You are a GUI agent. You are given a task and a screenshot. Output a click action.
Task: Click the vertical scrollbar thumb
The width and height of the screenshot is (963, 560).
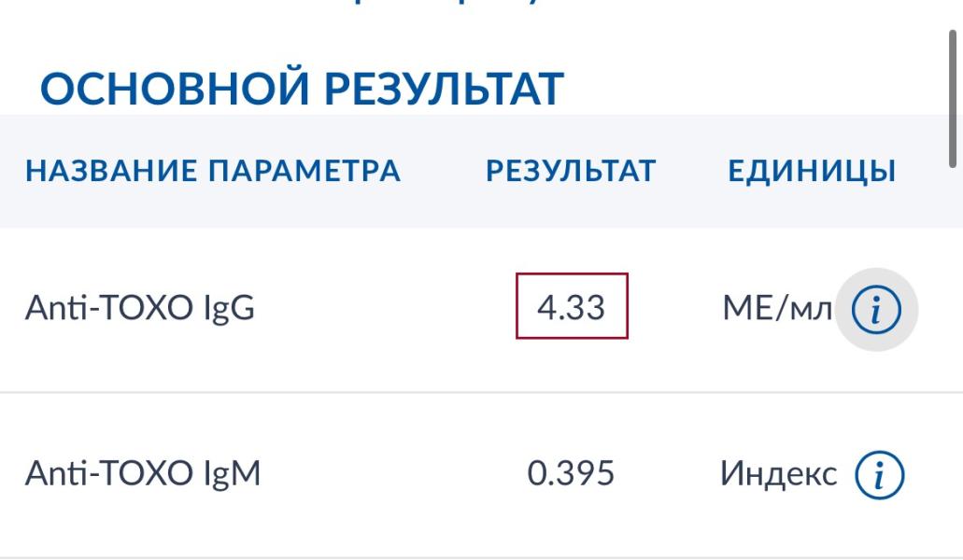point(953,98)
